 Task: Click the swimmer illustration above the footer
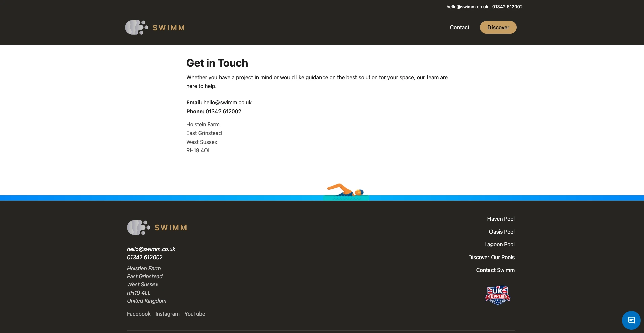[346, 191]
